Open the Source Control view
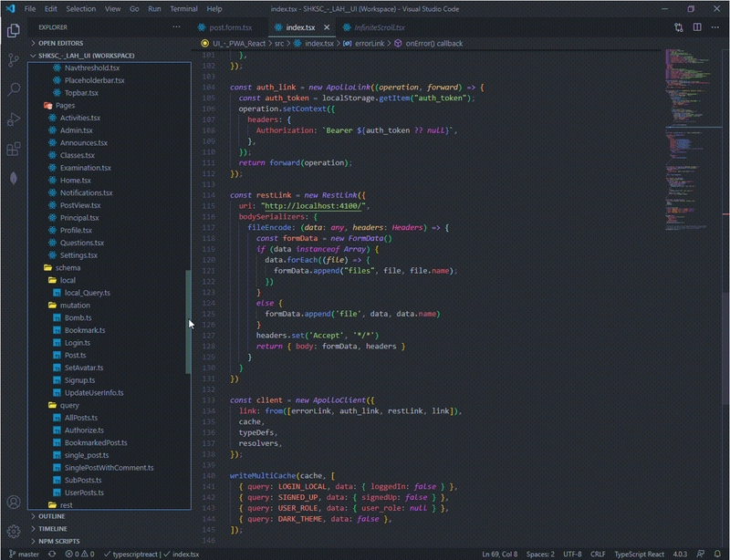Screen dimensions: 730x560 14,59
